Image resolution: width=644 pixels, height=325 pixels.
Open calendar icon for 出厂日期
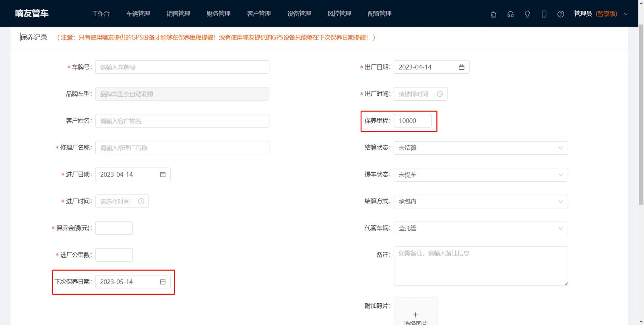tap(462, 67)
